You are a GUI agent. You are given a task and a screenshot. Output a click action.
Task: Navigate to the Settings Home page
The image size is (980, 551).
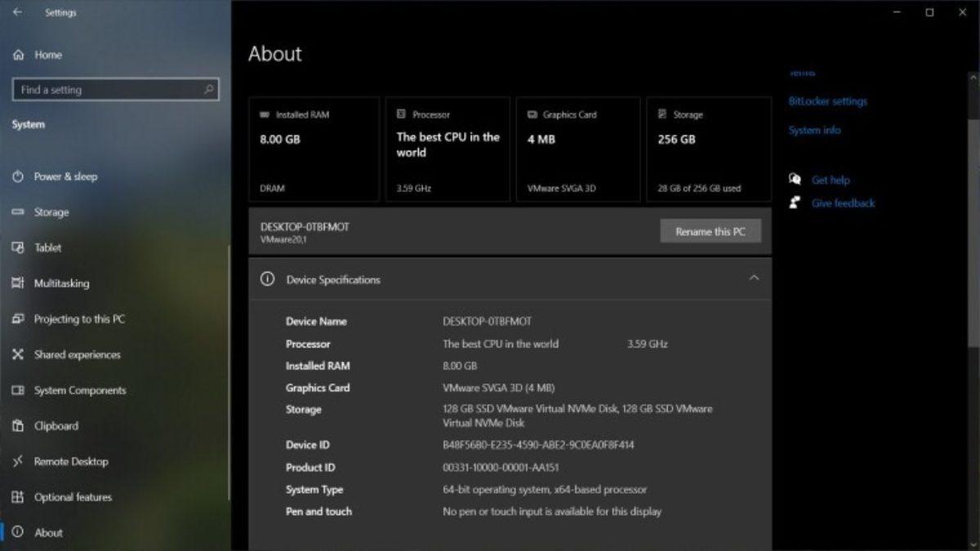tap(47, 55)
